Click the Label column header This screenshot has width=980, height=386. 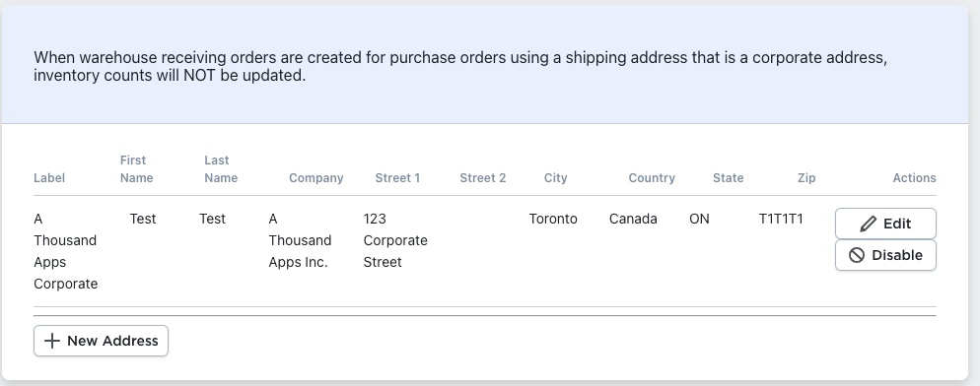[49, 178]
